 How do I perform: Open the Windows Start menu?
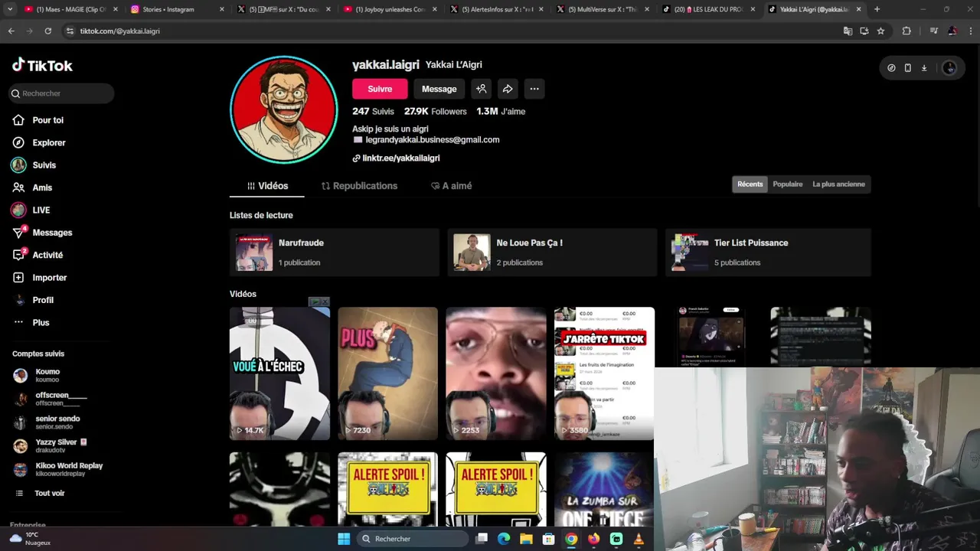pos(344,539)
